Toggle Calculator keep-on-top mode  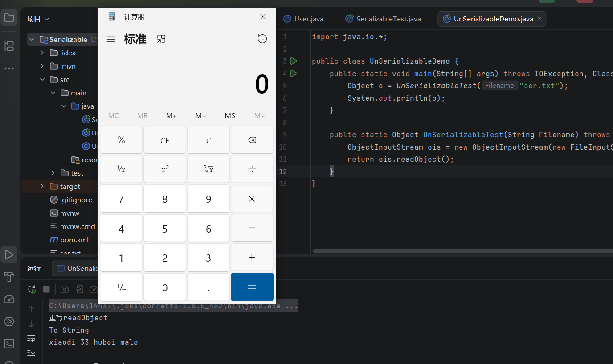click(x=161, y=39)
